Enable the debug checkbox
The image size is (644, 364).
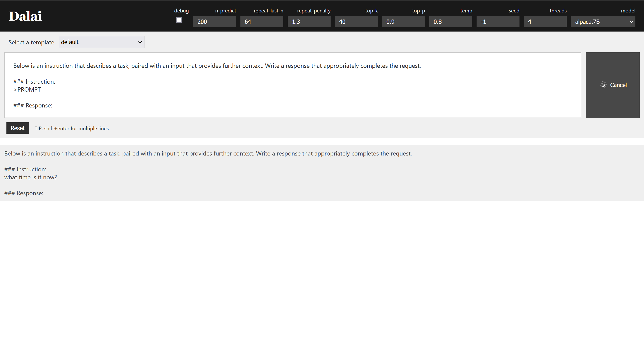[x=179, y=20]
